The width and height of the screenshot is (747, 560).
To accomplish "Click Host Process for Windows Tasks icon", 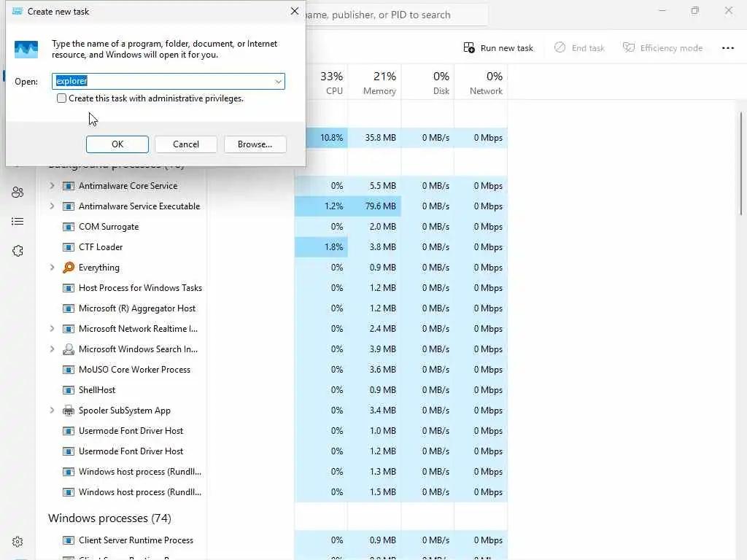I will [69, 288].
